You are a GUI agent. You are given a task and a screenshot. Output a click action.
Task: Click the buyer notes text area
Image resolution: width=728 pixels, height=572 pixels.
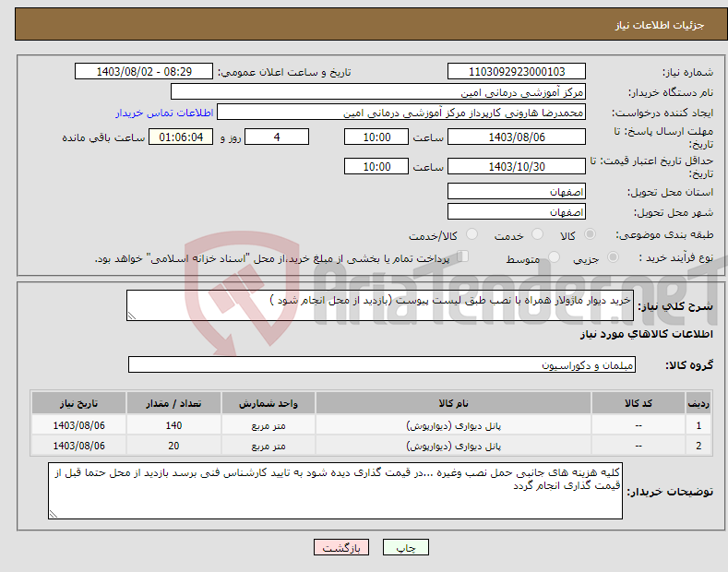point(335,491)
